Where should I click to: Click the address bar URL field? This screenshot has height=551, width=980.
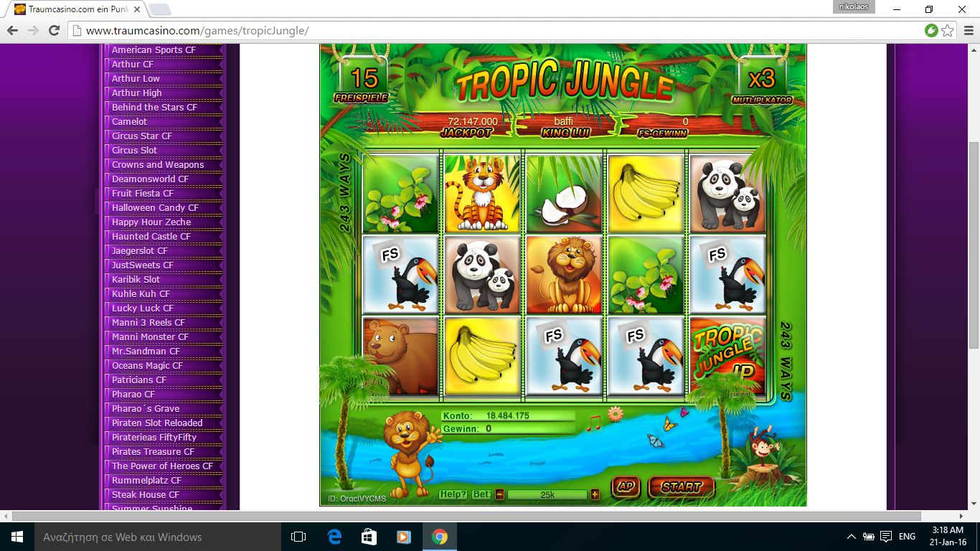495,31
